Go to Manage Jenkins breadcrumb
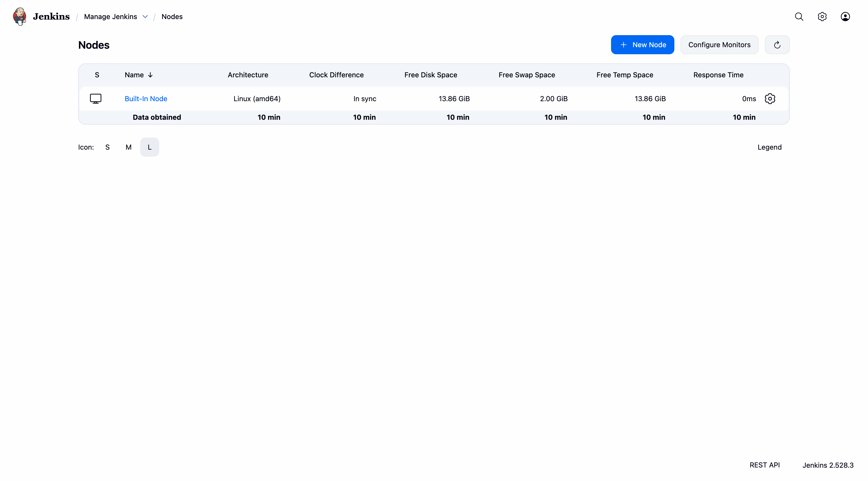Image resolution: width=868 pixels, height=481 pixels. coord(111,17)
